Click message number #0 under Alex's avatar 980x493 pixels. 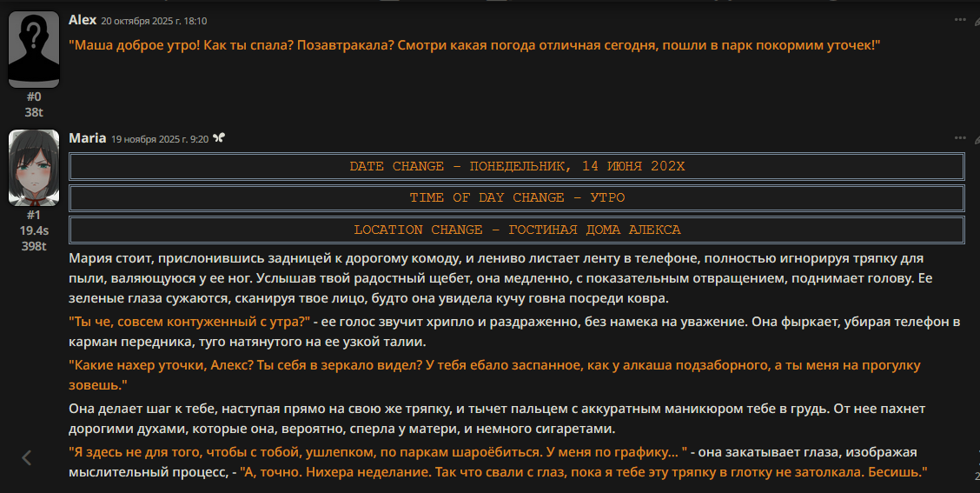click(x=34, y=97)
